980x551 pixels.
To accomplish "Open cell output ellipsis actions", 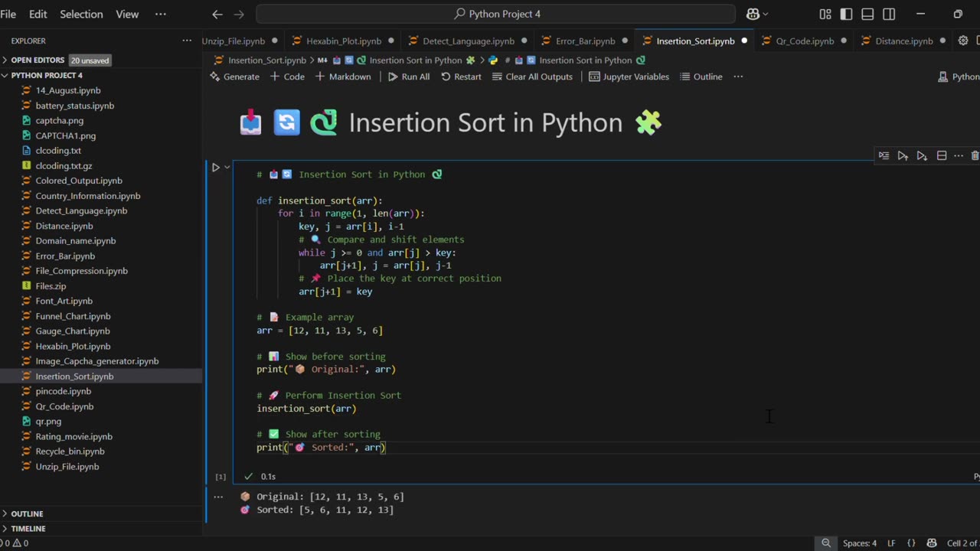I will pos(218,497).
